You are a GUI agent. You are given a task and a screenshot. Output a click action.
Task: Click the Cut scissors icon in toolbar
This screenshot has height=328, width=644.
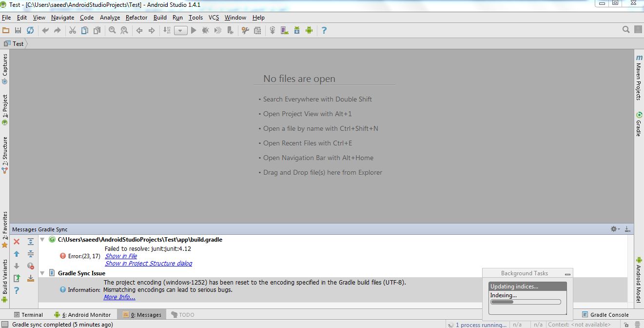tap(72, 30)
